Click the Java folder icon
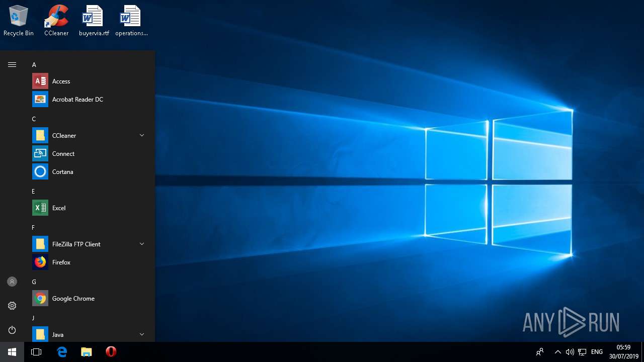644x362 pixels. pos(40,334)
